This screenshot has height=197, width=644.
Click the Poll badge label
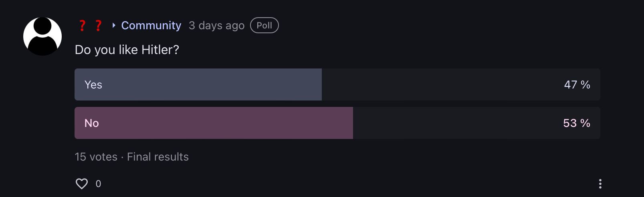click(x=264, y=25)
